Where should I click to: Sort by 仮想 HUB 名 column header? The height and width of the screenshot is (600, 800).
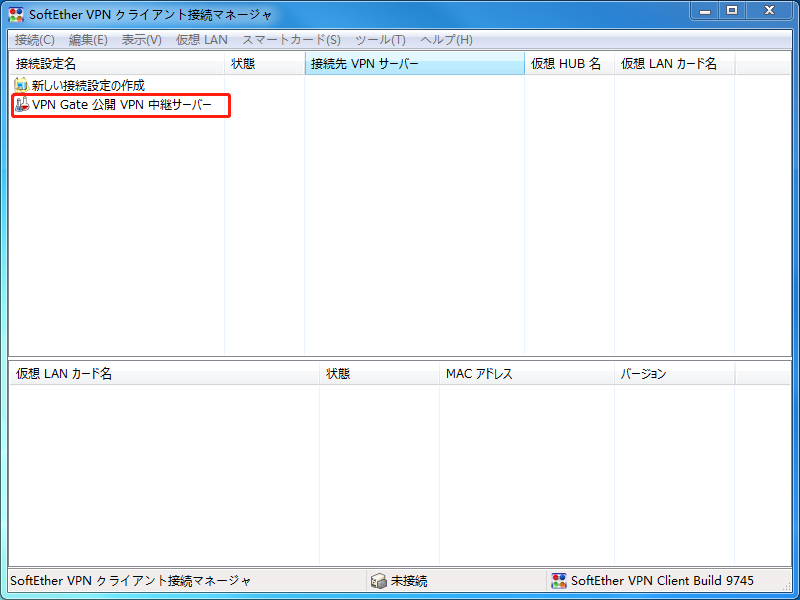coord(569,64)
